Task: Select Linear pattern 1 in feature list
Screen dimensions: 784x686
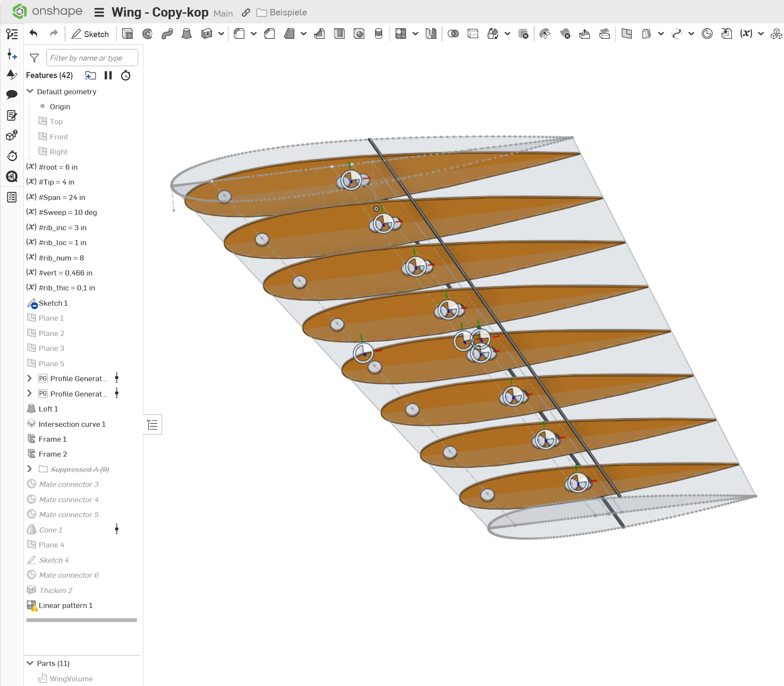Action: 65,605
